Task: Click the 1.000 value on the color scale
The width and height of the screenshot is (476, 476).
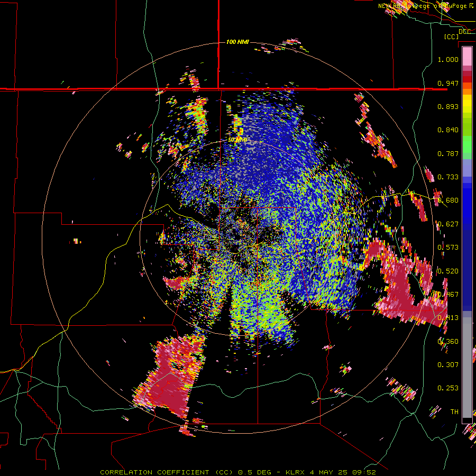Action: tap(448, 59)
